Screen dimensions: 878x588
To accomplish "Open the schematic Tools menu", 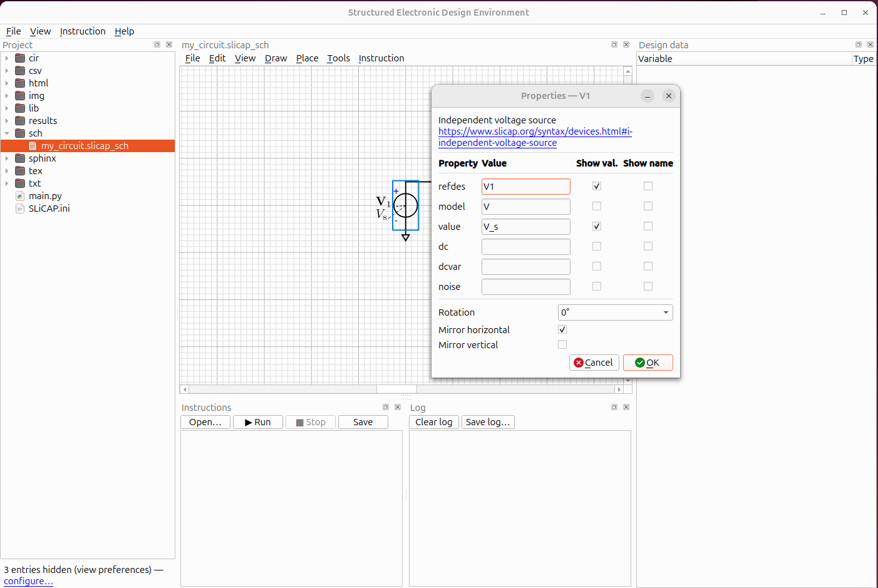I will (x=338, y=58).
